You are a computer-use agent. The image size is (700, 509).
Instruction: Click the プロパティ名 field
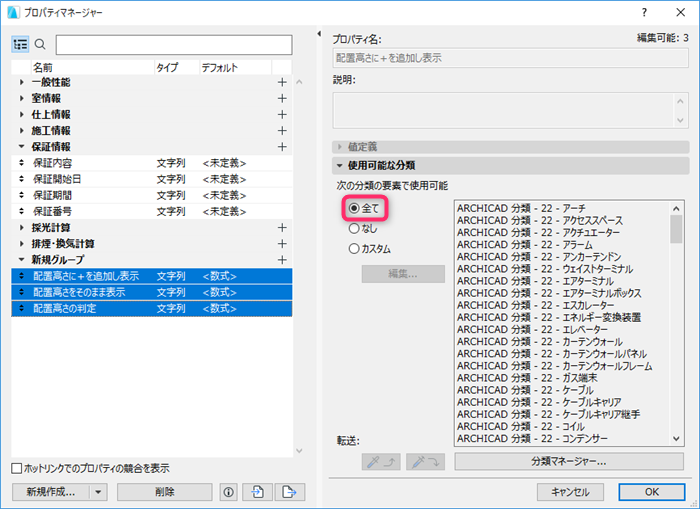(x=511, y=58)
